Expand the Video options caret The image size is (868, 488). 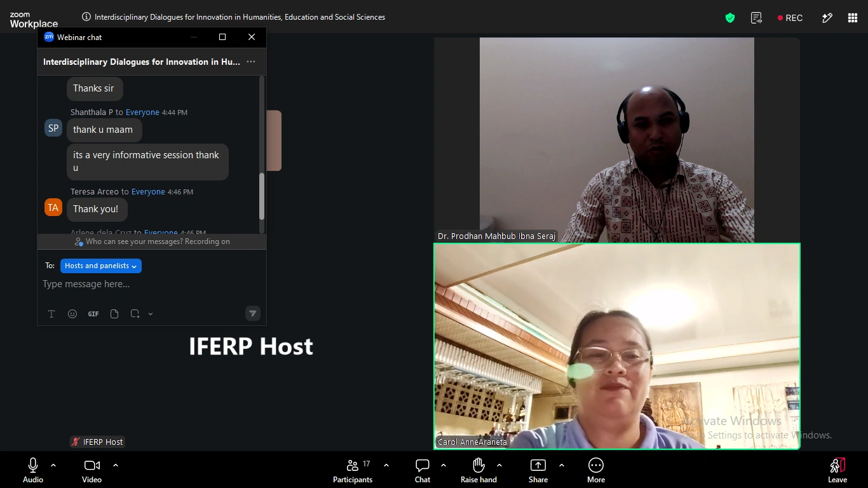116,465
